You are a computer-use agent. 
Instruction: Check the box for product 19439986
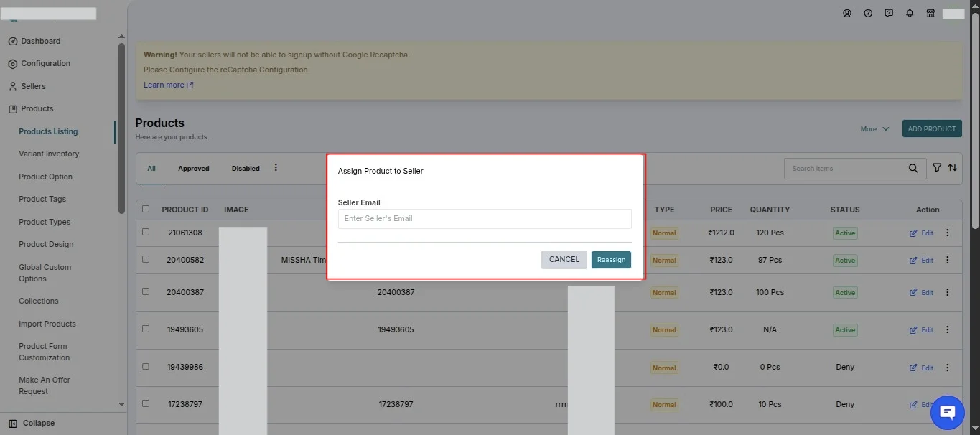coord(146,366)
